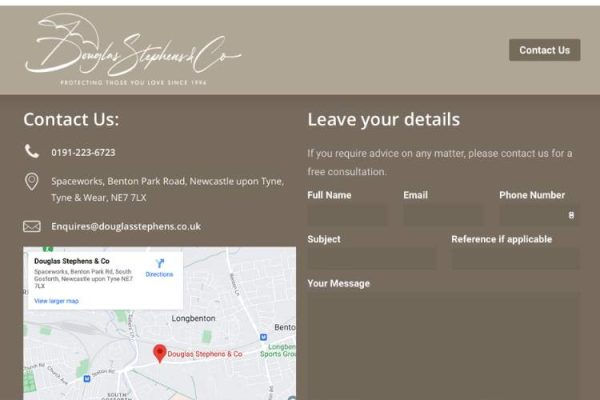Click the Directions arrow icon on map
Screen dimensions: 600x400
160,263
